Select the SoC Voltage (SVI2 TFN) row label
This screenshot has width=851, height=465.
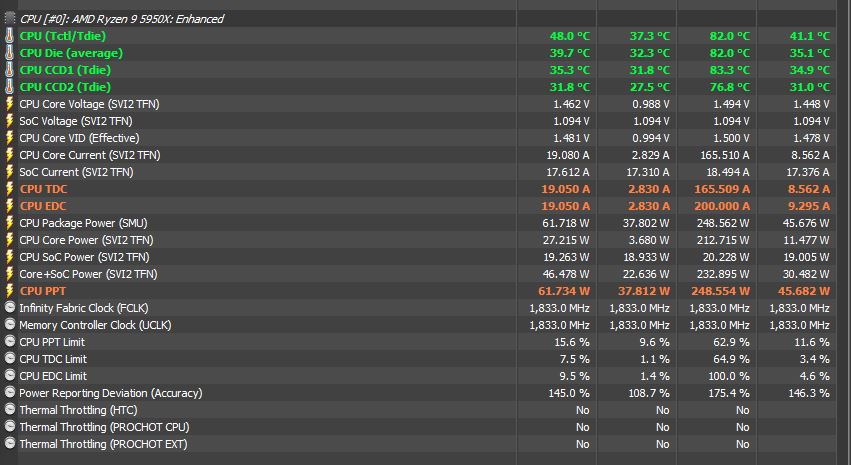click(x=76, y=121)
